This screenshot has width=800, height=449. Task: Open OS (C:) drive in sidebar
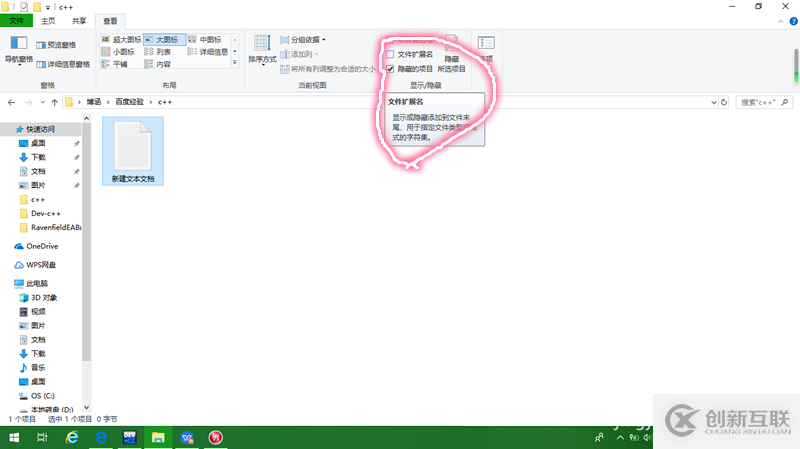pos(42,395)
